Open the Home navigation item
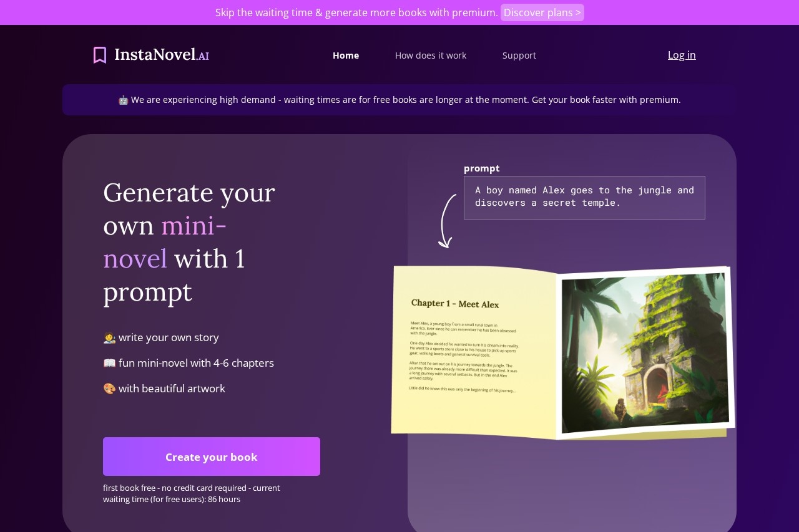This screenshot has height=532, width=799. tap(346, 56)
